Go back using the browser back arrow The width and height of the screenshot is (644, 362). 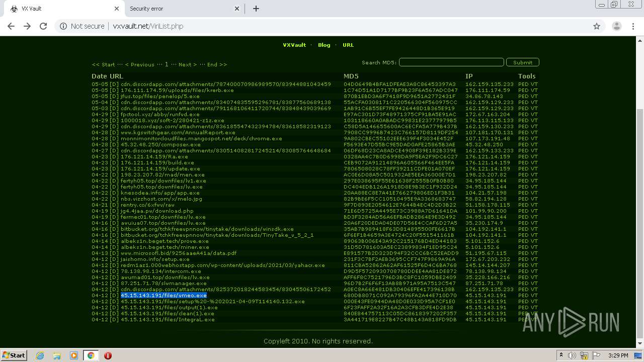pyautogui.click(x=11, y=26)
